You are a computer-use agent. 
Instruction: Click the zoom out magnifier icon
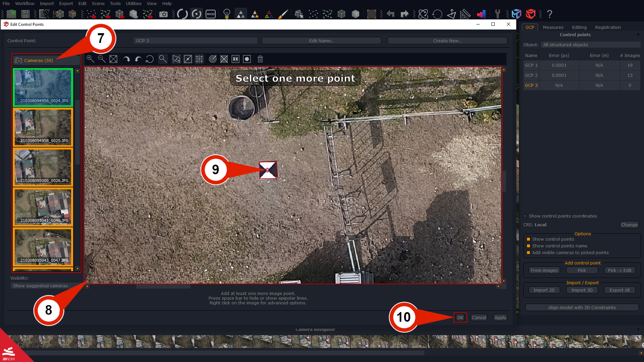point(102,59)
